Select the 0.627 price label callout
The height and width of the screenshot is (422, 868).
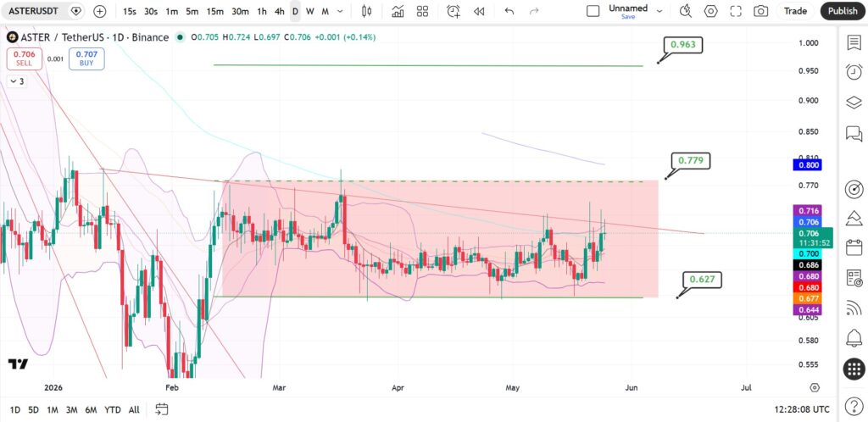click(702, 280)
